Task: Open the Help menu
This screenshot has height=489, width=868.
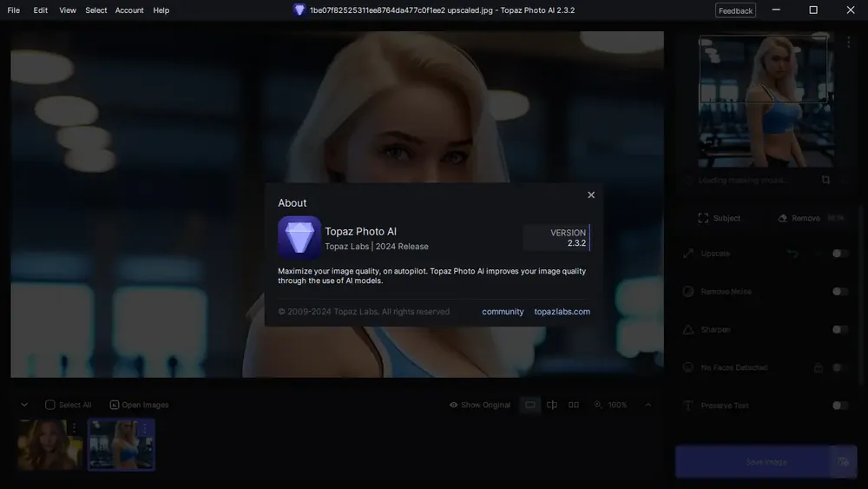Action: (x=161, y=10)
